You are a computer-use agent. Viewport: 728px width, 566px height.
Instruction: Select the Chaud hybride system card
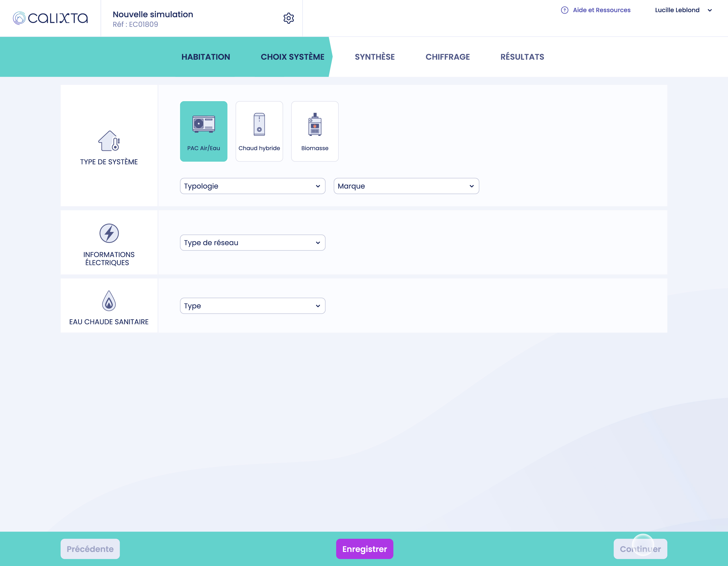[x=259, y=131]
